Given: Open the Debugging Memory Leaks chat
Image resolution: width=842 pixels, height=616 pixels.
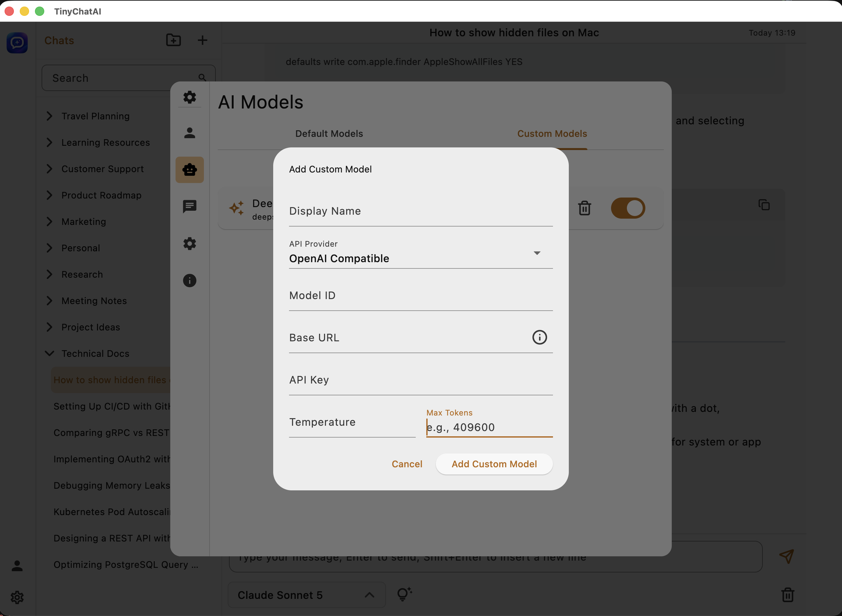Looking at the screenshot, I should point(112,485).
